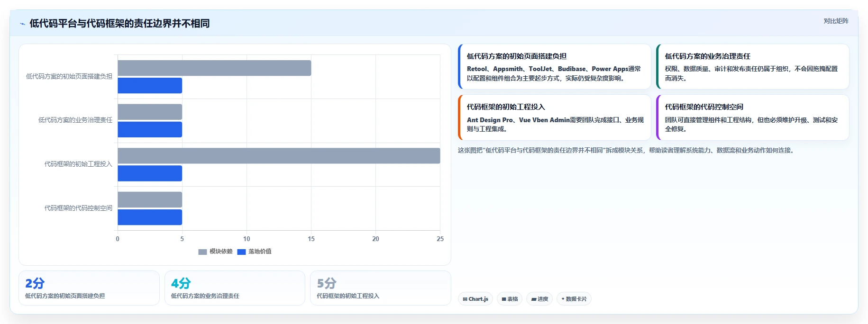868x324 pixels.
Task: Click the x-axis tick value 25
Action: 440,239
